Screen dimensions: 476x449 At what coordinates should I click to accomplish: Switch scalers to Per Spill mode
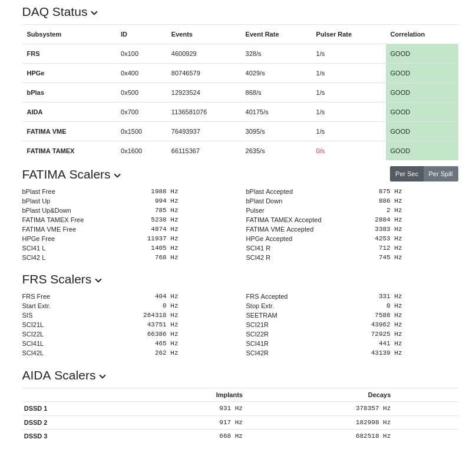(441, 174)
